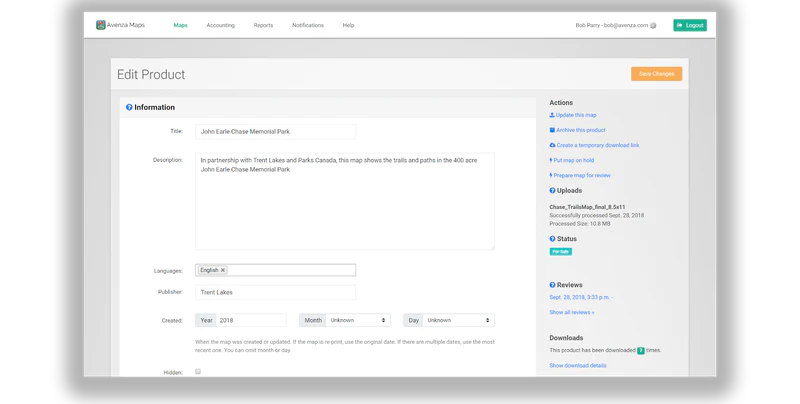
Task: Open the Day dropdown
Action: [458, 320]
